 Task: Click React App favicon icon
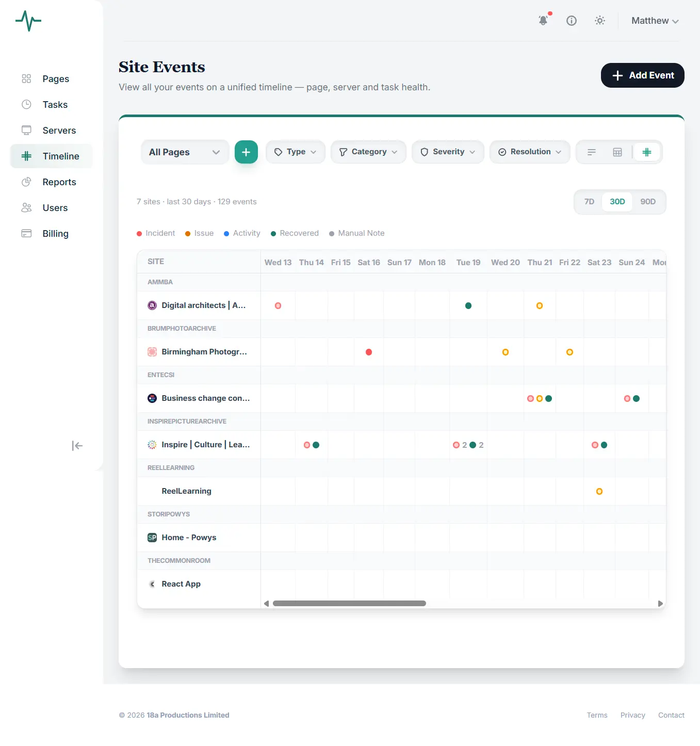click(152, 584)
